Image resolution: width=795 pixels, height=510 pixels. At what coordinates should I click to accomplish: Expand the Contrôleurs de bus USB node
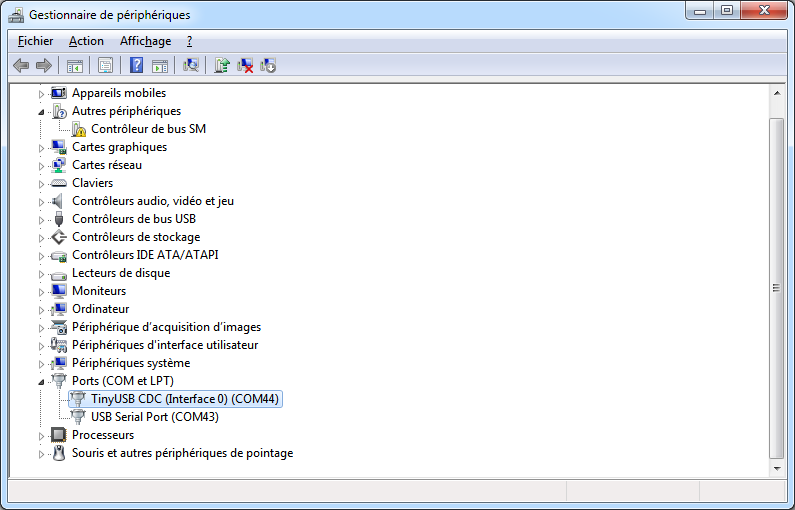(x=42, y=219)
